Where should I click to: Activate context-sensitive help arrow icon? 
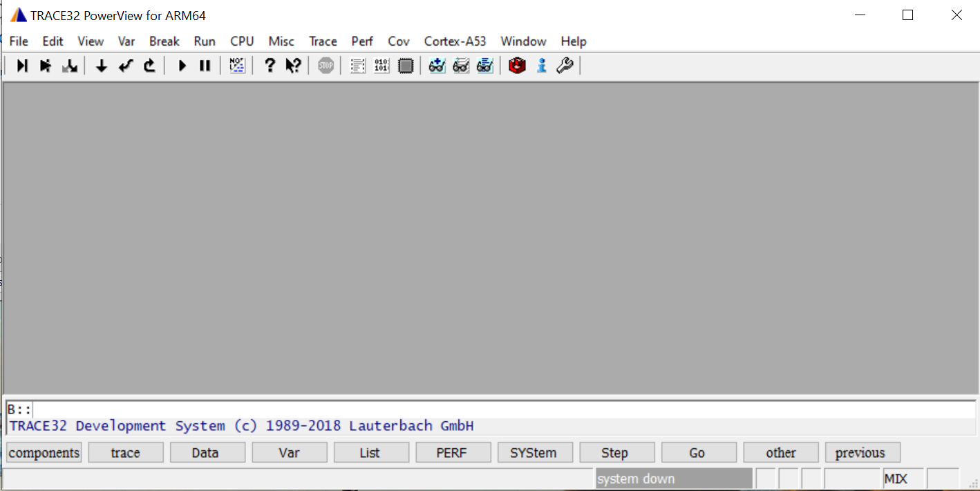pyautogui.click(x=292, y=65)
